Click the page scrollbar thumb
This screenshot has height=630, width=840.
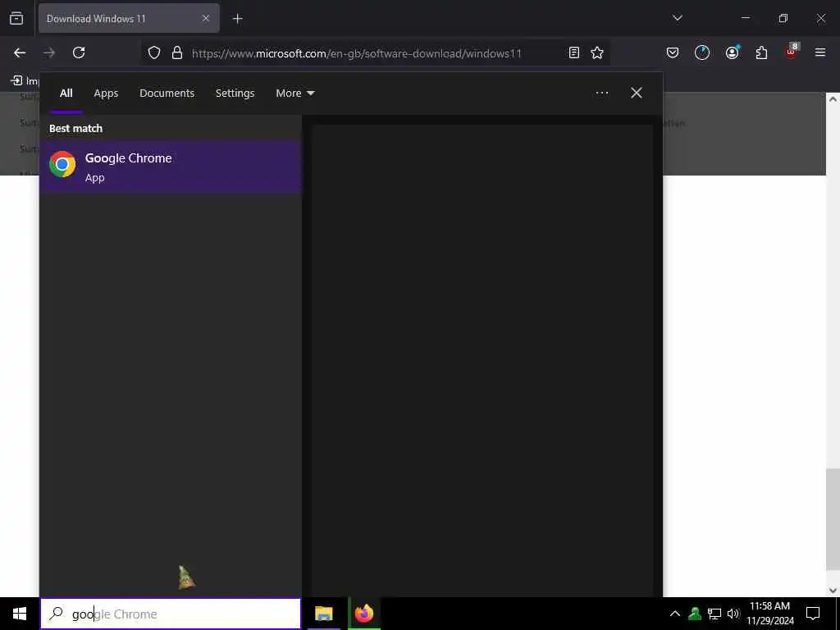click(833, 519)
